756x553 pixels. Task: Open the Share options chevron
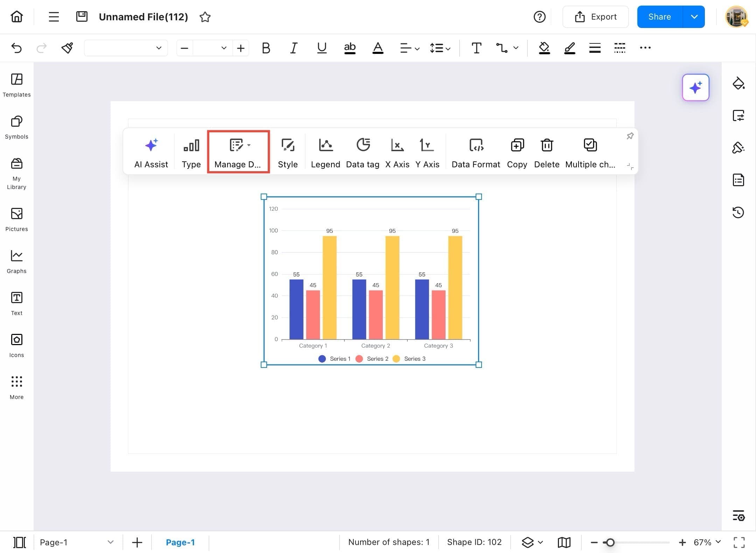(x=694, y=16)
